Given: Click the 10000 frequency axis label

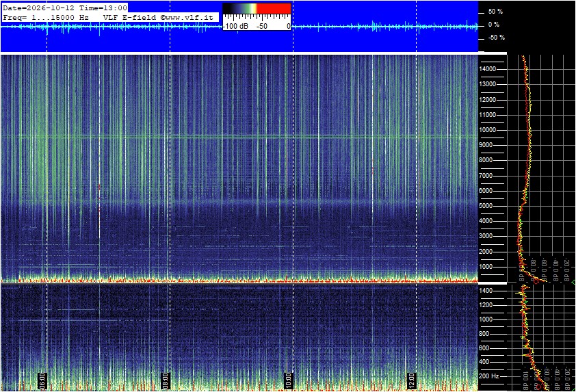Looking at the screenshot, I should coord(488,130).
